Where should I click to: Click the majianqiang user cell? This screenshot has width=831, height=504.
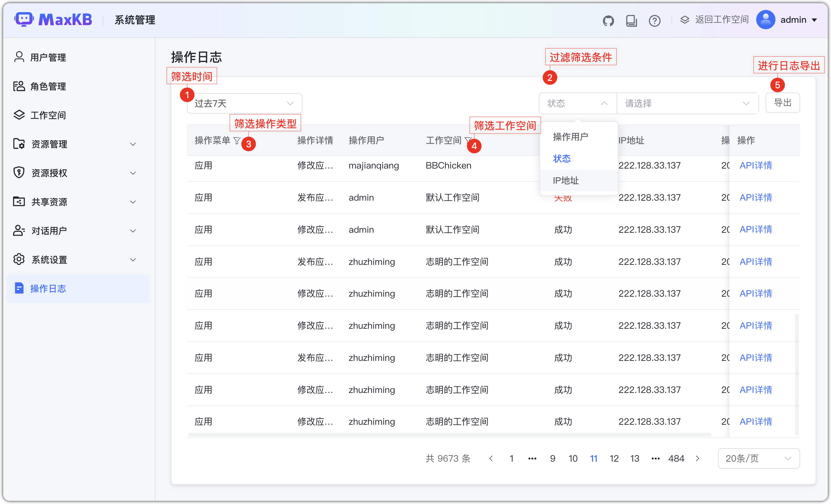click(374, 165)
